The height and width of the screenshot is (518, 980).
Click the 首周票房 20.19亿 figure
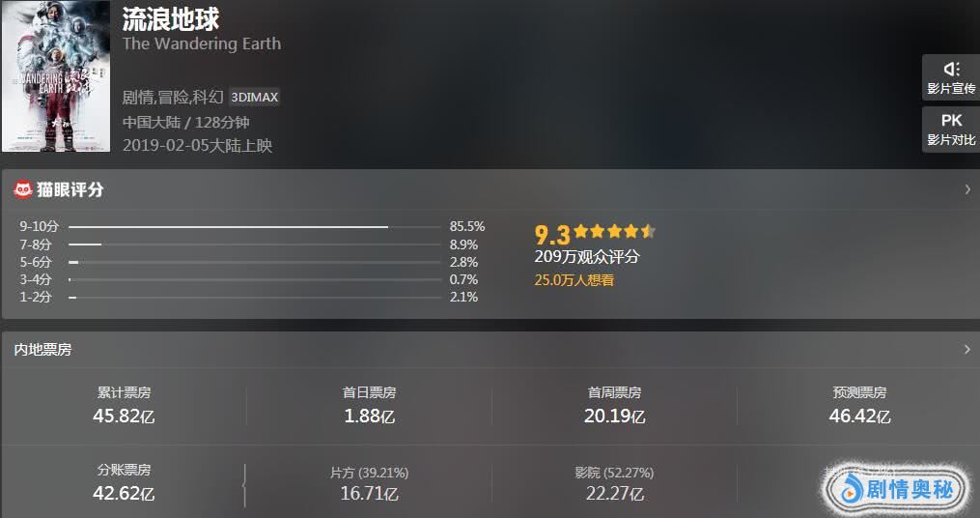coord(614,417)
